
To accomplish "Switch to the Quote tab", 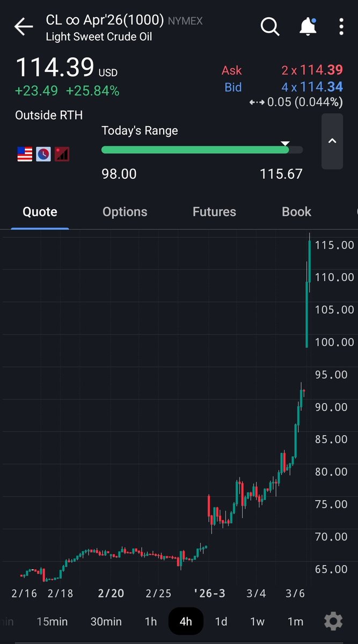I will tap(40, 212).
